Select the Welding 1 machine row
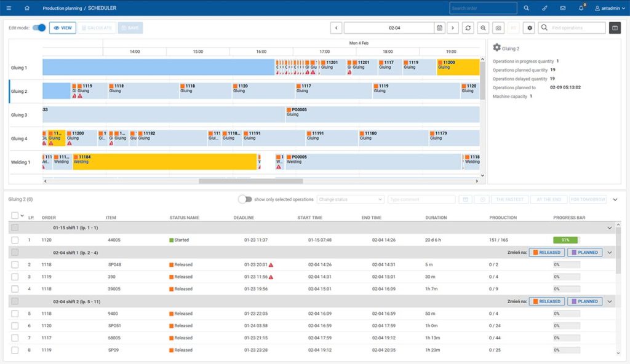This screenshot has height=364, width=630. tap(20, 162)
